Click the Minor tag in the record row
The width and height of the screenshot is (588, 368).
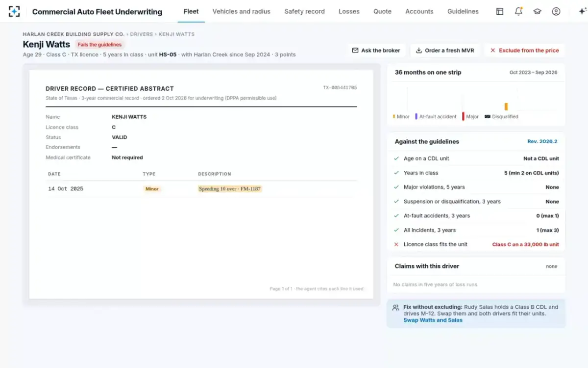point(152,189)
